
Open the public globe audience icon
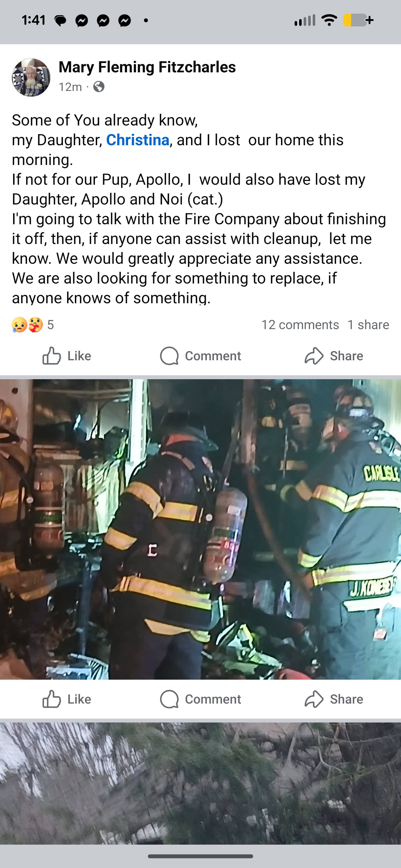click(x=99, y=87)
